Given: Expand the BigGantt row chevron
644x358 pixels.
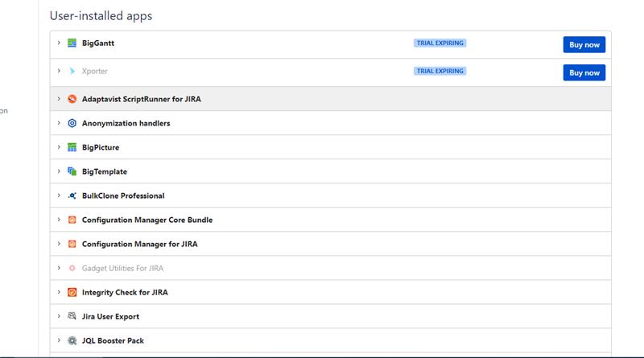Looking at the screenshot, I should (59, 43).
